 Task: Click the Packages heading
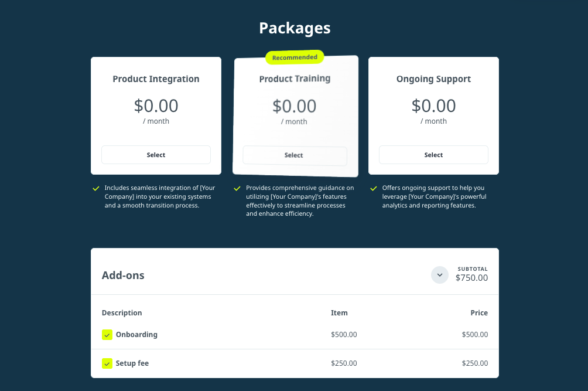[x=295, y=28]
